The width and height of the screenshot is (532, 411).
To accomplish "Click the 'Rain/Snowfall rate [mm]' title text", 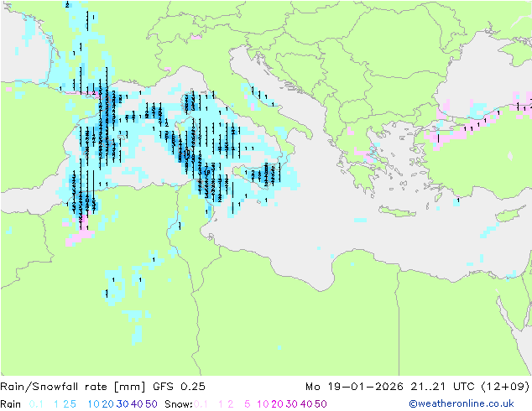I will tap(73, 387).
